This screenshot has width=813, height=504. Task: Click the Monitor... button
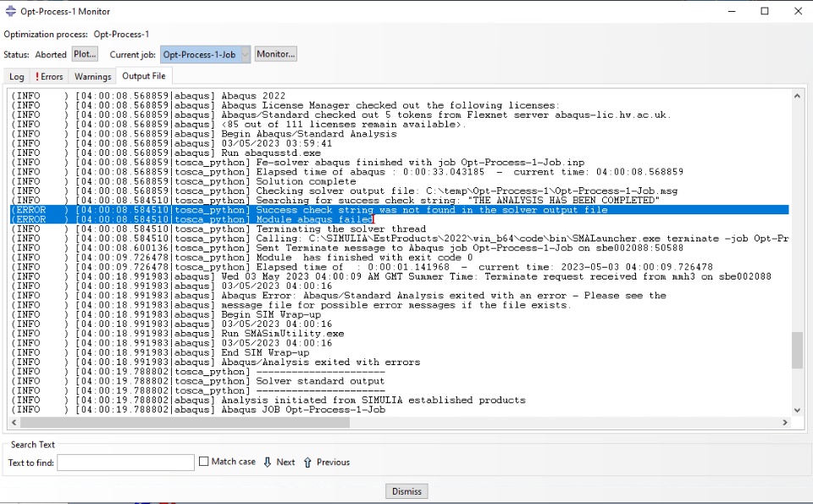click(x=276, y=54)
